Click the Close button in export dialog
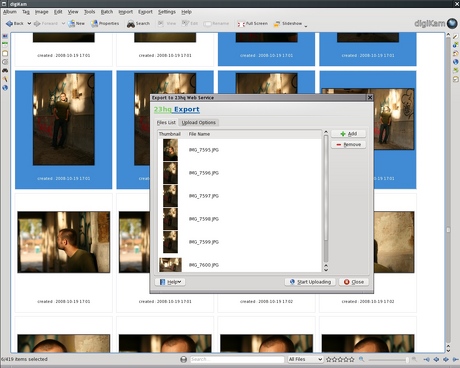Viewport: 460px width, 368px height. click(354, 282)
